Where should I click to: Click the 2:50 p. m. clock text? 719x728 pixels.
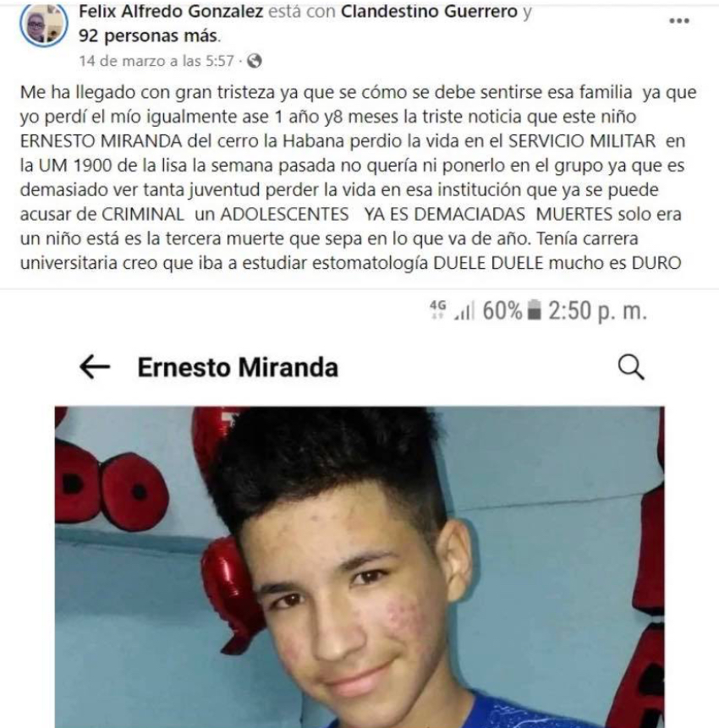coord(597,310)
